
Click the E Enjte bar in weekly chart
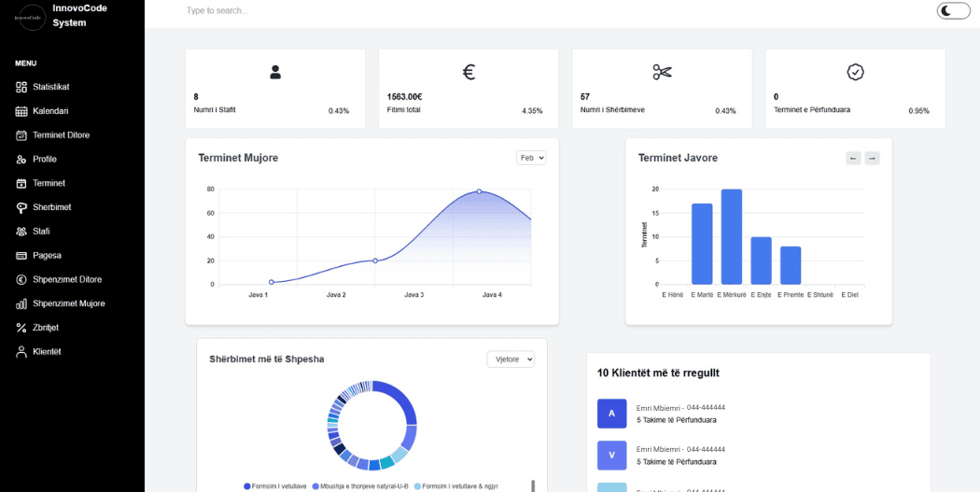[x=761, y=260]
